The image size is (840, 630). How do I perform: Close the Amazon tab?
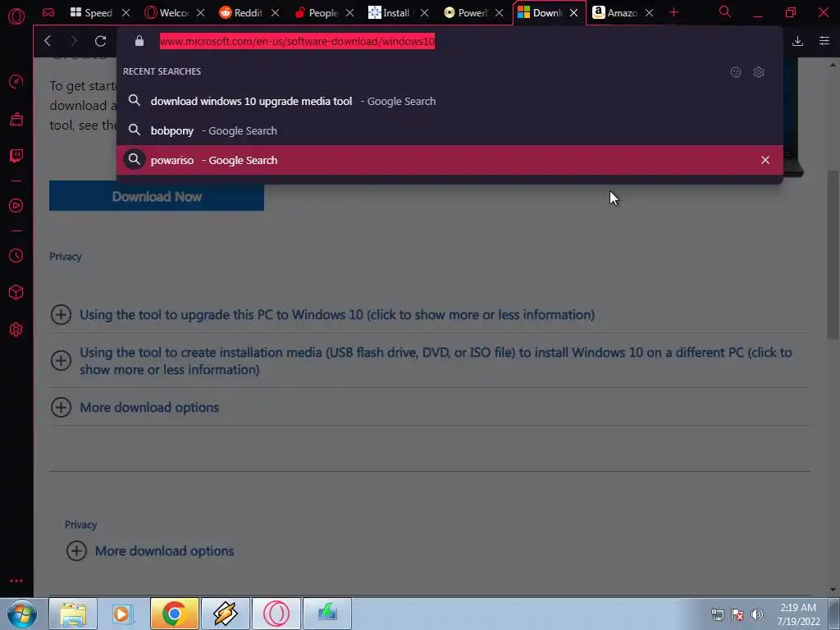[649, 13]
